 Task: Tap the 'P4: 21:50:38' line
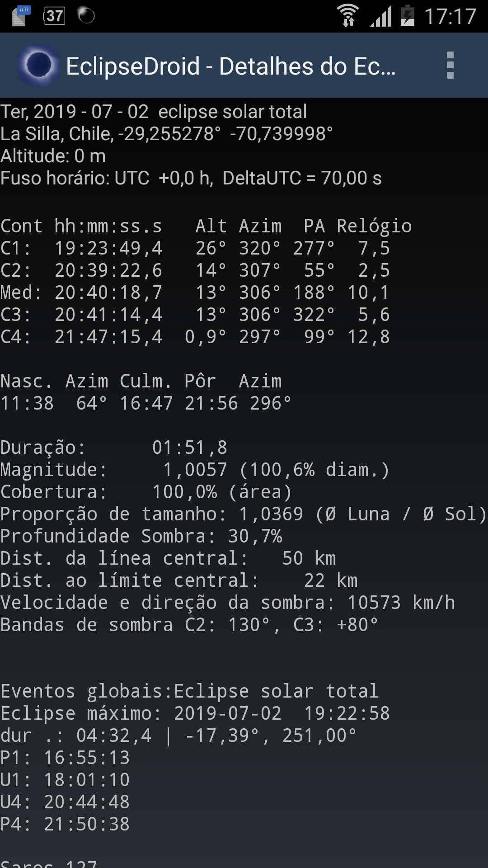pyautogui.click(x=65, y=824)
